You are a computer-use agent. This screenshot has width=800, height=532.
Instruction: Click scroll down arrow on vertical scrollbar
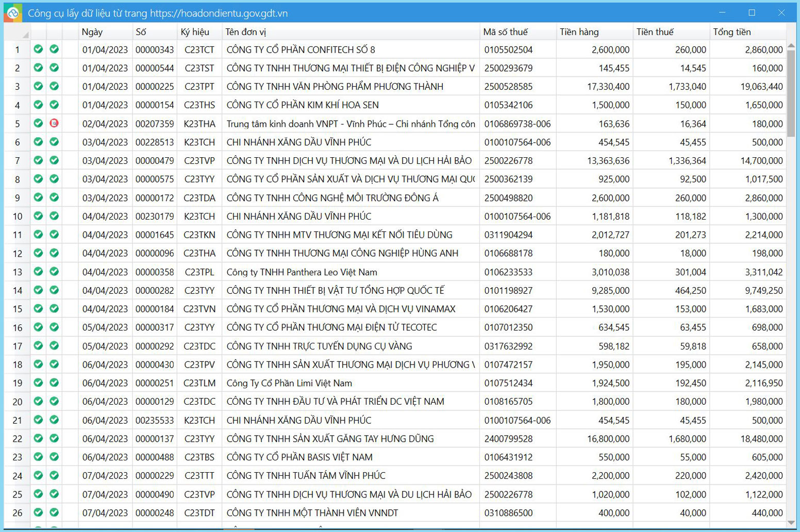[x=791, y=522]
